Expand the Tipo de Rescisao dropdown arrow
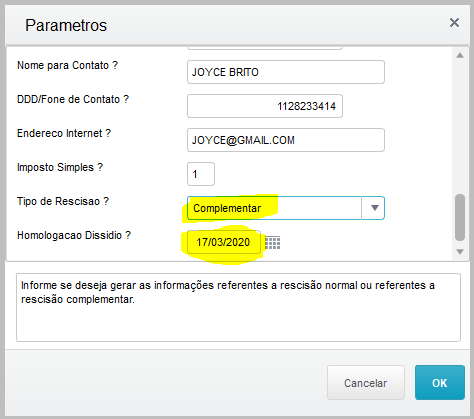The image size is (474, 419). [x=374, y=208]
